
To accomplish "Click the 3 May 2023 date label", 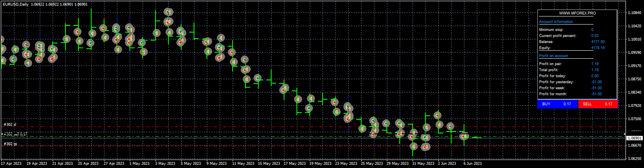I will 165,164.
